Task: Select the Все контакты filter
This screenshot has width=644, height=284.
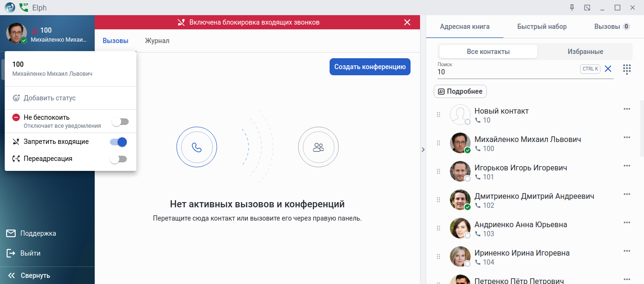Action: click(488, 52)
